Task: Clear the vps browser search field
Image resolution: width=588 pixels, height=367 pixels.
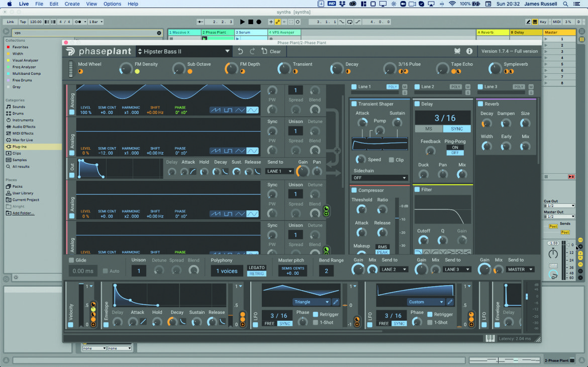Action: (159, 33)
